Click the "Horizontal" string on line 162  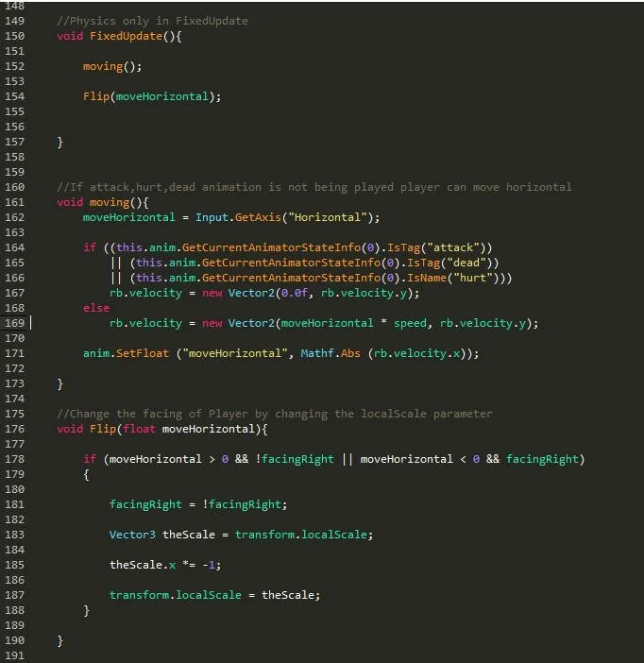click(x=328, y=218)
